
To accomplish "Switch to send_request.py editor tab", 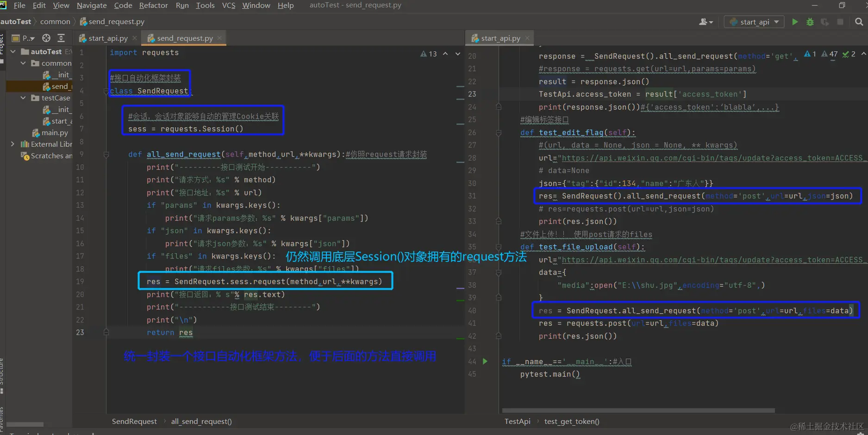I will coord(184,38).
